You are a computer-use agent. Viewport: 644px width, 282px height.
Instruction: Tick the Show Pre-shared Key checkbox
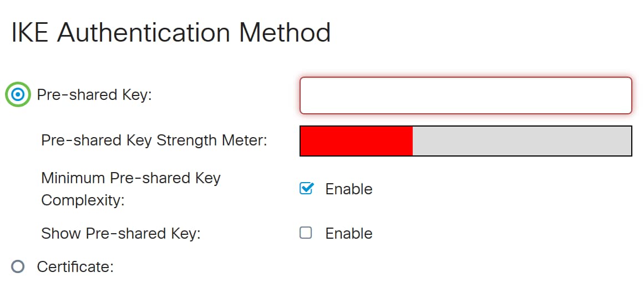[x=306, y=233]
